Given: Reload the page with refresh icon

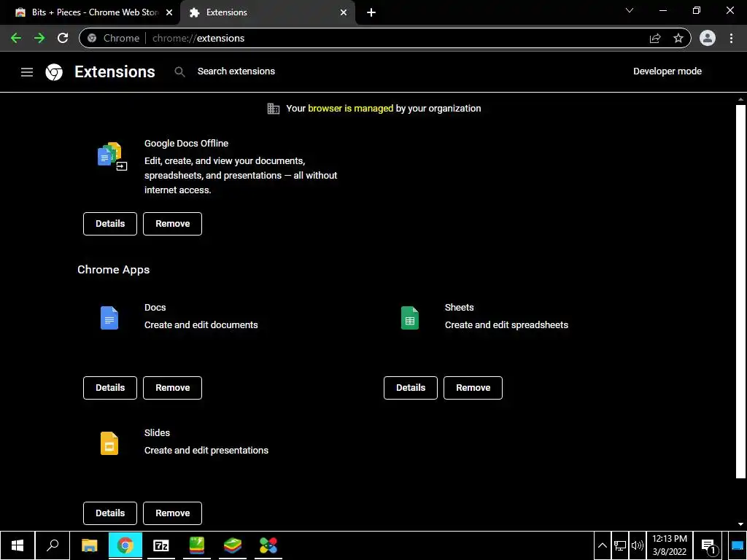Looking at the screenshot, I should [63, 38].
